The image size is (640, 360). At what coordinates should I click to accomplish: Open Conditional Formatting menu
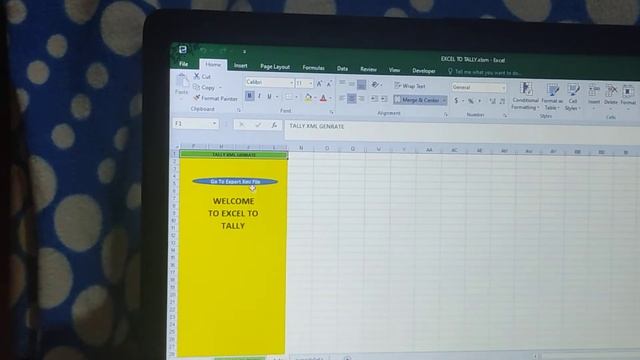click(525, 96)
